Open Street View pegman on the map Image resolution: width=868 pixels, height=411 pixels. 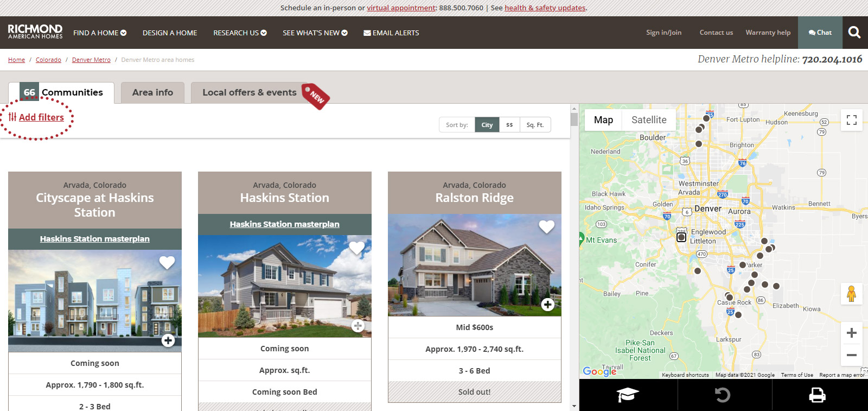[x=852, y=294]
